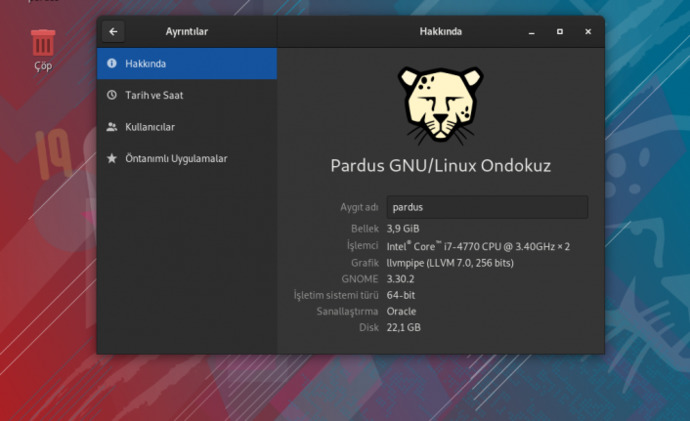Select the llvmpipe graphics value
This screenshot has width=690, height=421.
[x=450, y=263]
